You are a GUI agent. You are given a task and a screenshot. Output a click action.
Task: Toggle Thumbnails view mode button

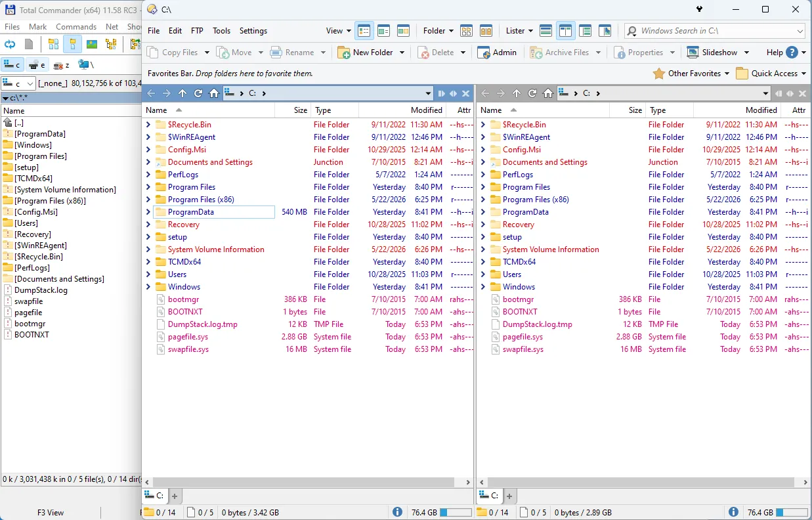[x=403, y=30]
